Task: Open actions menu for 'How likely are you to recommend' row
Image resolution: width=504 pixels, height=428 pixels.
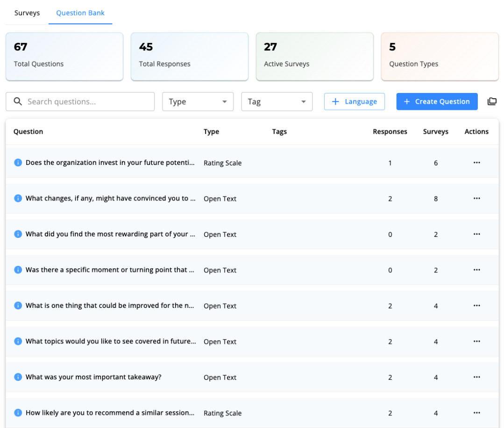Action: coord(476,413)
